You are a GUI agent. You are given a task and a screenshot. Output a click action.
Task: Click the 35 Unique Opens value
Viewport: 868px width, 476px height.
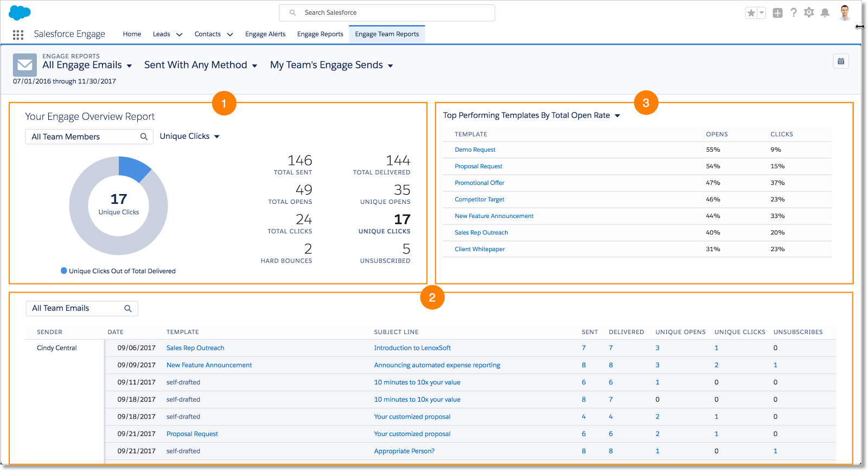(402, 190)
